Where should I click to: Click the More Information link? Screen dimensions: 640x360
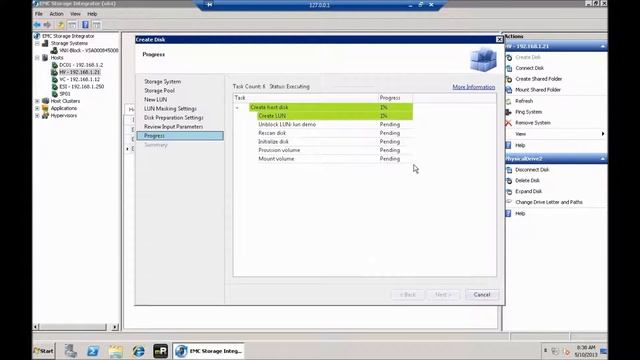[x=473, y=87]
